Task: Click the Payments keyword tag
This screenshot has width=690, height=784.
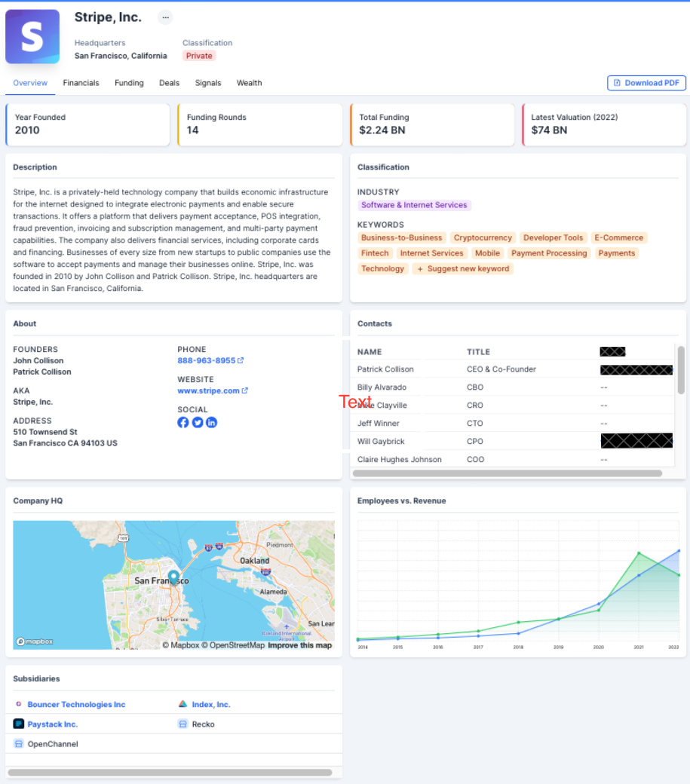Action: click(x=617, y=253)
